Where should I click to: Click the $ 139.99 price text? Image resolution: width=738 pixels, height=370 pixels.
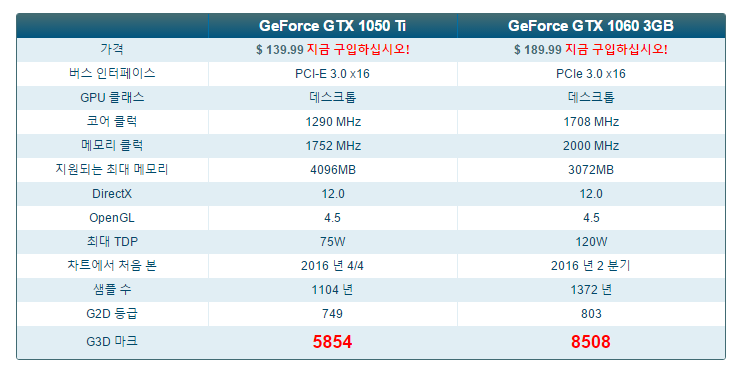coord(280,50)
